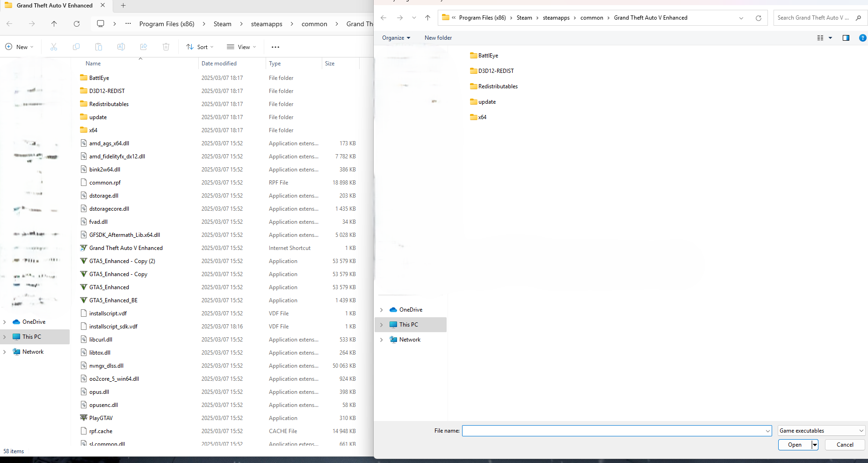
Task: Click common in the dialog breadcrumb
Action: pyautogui.click(x=592, y=18)
